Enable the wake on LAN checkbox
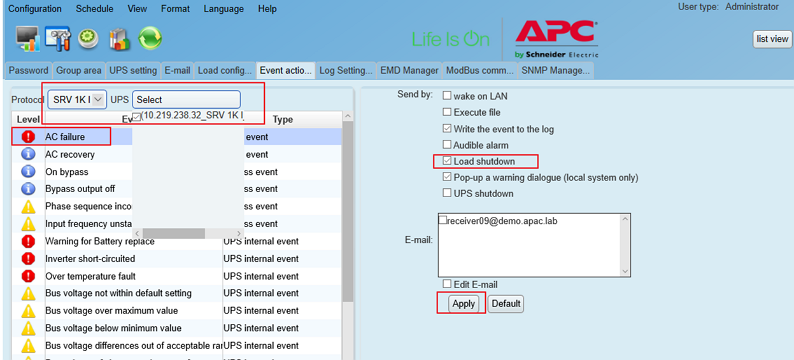The width and height of the screenshot is (794, 360). point(447,96)
